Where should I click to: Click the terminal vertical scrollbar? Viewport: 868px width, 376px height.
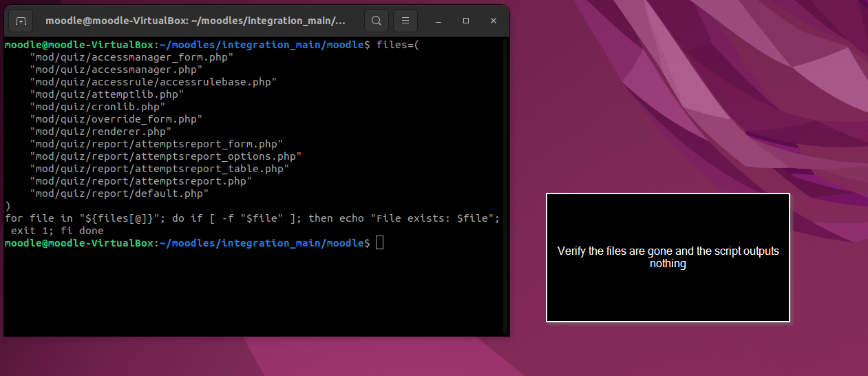point(506,186)
